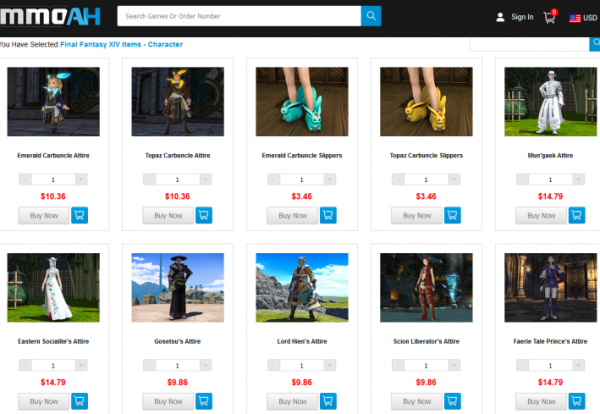The width and height of the screenshot is (600, 414).
Task: Add Gosetsu's Attire to cart
Action: tap(204, 401)
